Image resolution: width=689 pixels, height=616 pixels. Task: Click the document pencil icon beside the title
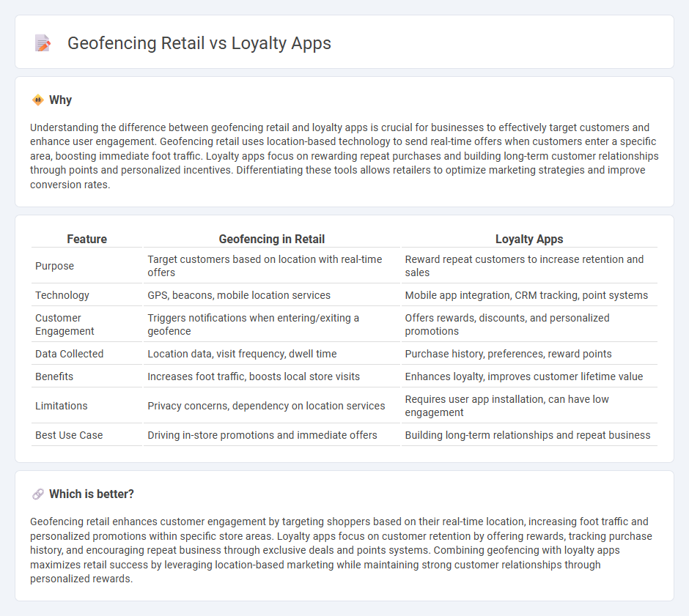point(43,43)
